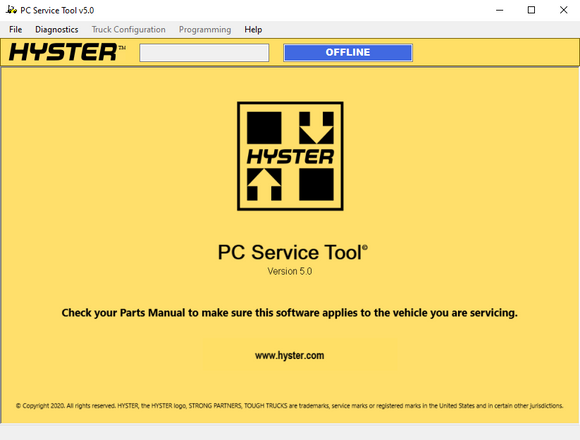
Task: Open the Truck Configuration menu
Action: [x=128, y=30]
